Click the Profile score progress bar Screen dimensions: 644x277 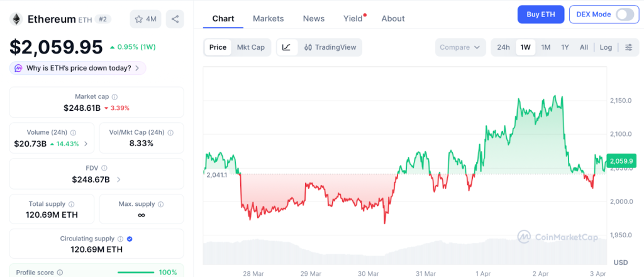coord(136,273)
